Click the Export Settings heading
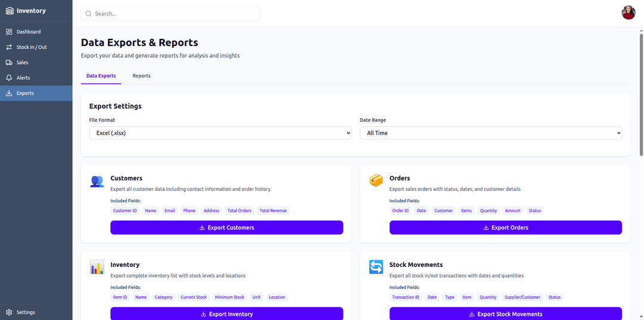Screen dimensions: 644x320 [x=116, y=106]
